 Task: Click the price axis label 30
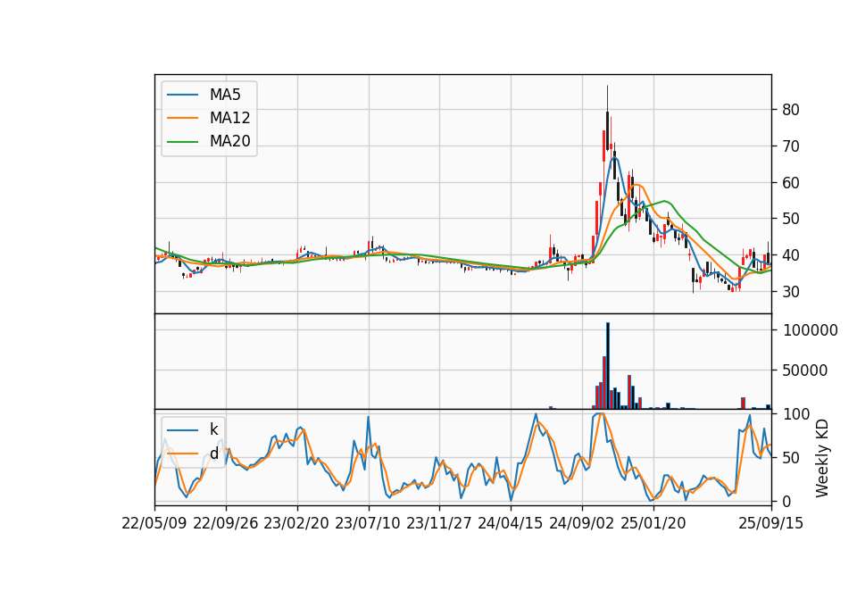click(x=791, y=292)
